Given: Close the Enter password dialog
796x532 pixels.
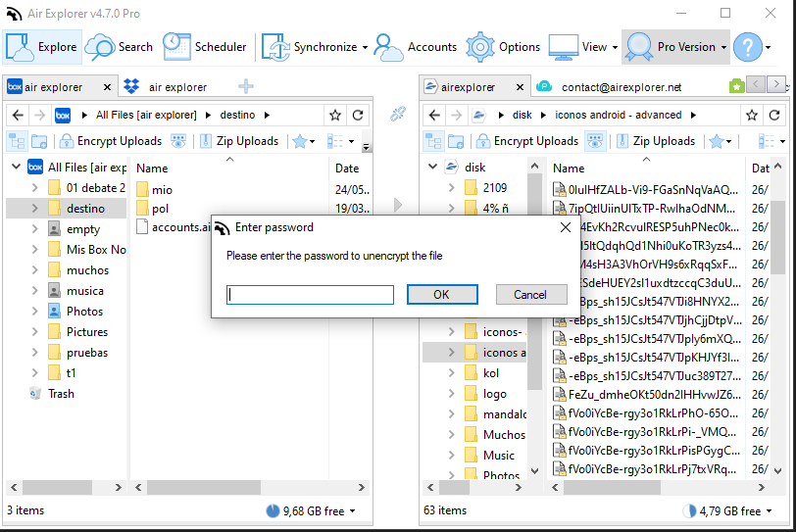Looking at the screenshot, I should click(566, 227).
